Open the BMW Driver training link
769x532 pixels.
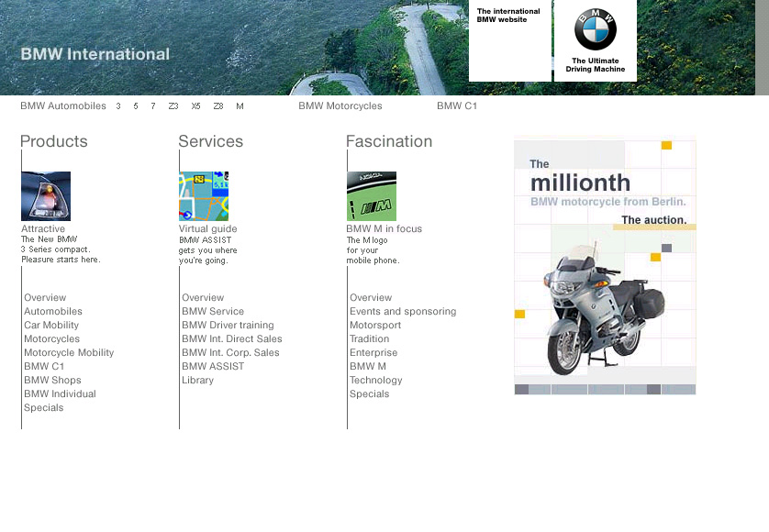(228, 325)
